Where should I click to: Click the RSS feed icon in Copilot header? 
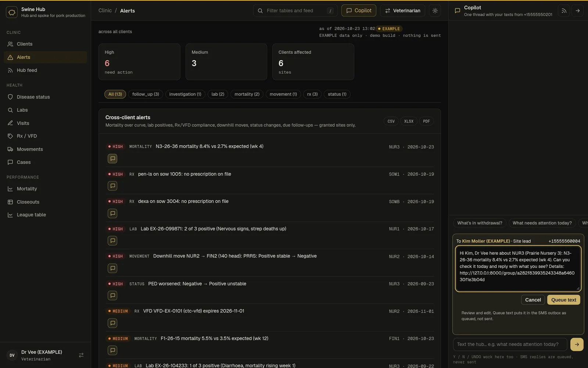(564, 11)
